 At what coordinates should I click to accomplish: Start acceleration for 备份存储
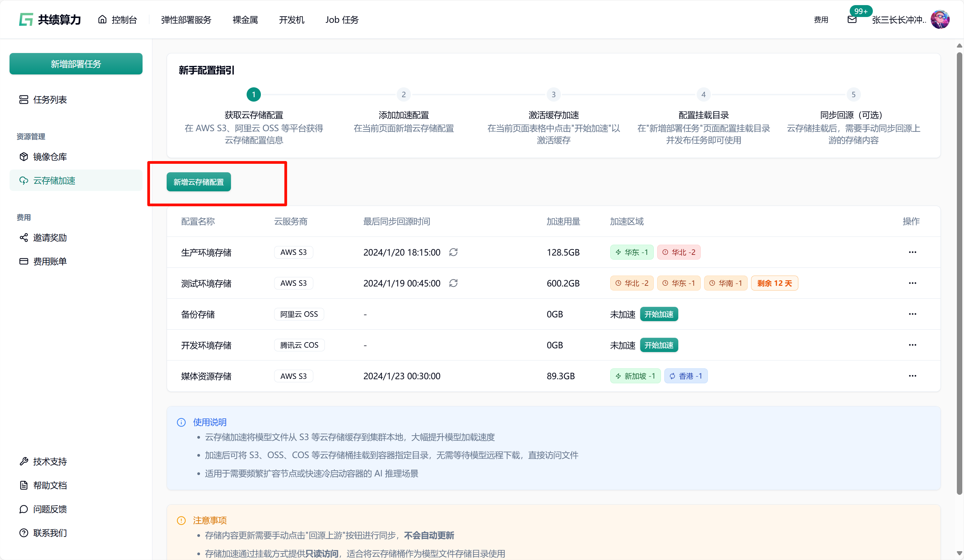659,314
